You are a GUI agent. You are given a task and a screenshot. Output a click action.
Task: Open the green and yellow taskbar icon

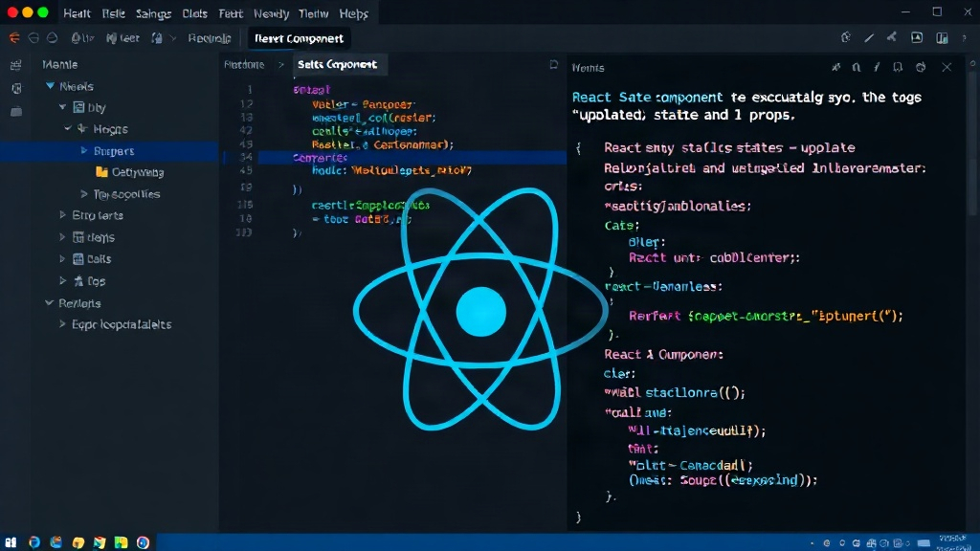click(122, 542)
